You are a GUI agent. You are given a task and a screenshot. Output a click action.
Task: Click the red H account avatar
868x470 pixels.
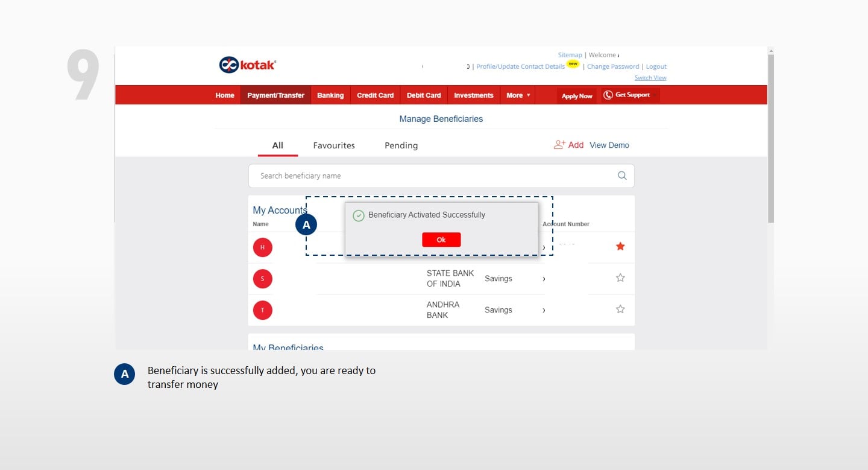coord(262,247)
